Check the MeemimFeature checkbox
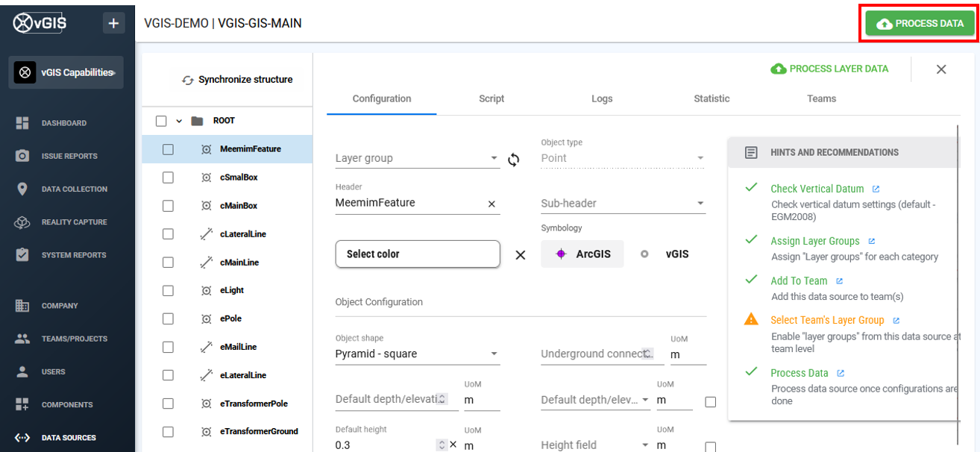The image size is (980, 452). click(168, 149)
